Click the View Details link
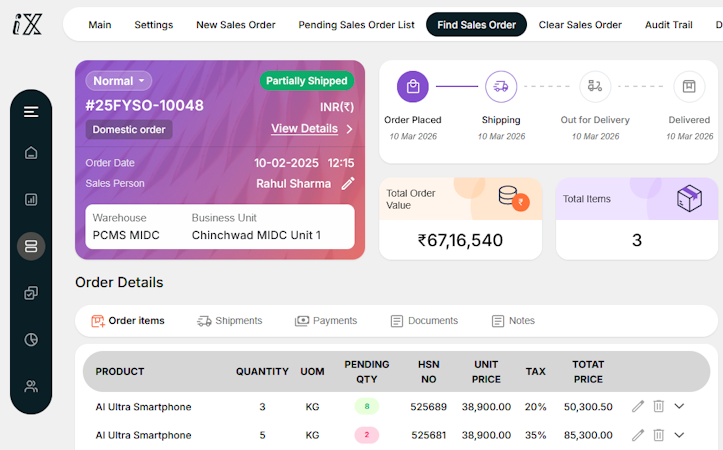 305,129
